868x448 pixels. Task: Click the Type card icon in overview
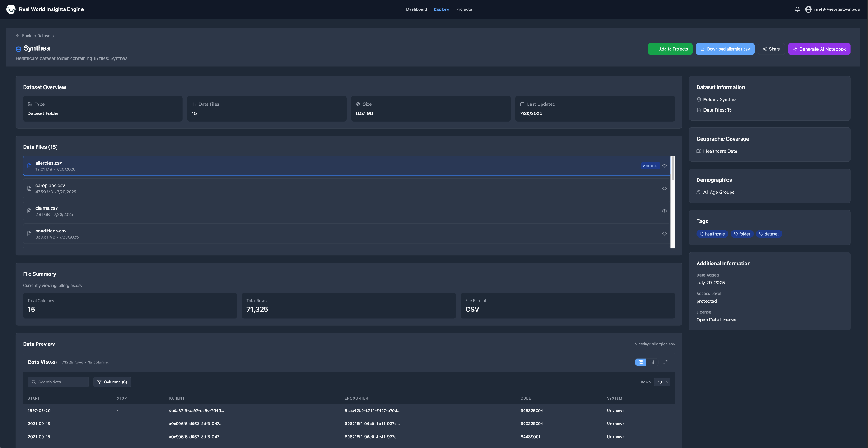[30, 104]
